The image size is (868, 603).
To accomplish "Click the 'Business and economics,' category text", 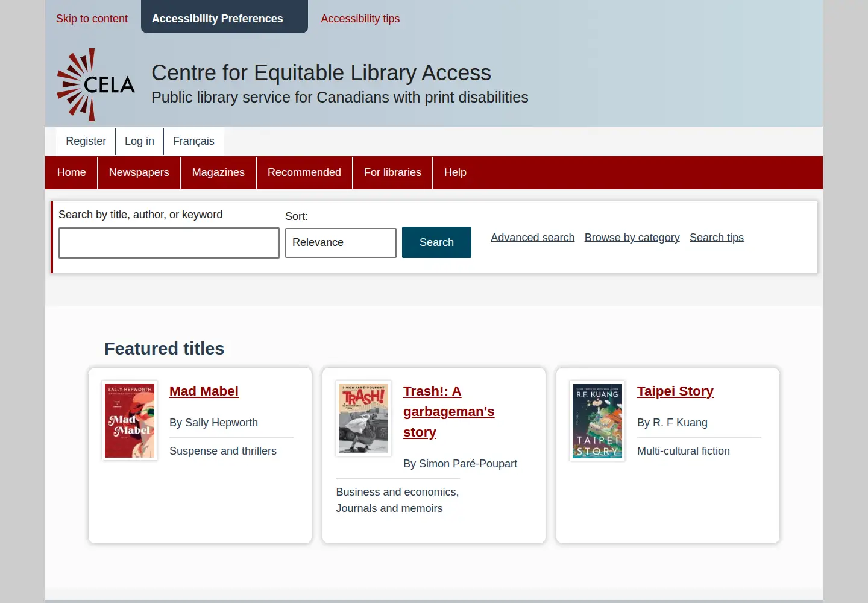I will pos(397,492).
